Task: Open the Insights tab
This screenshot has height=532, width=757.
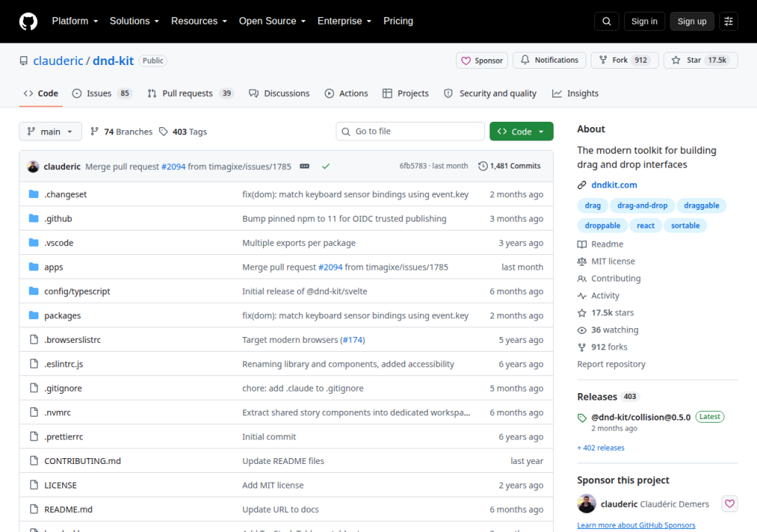Action: point(575,93)
